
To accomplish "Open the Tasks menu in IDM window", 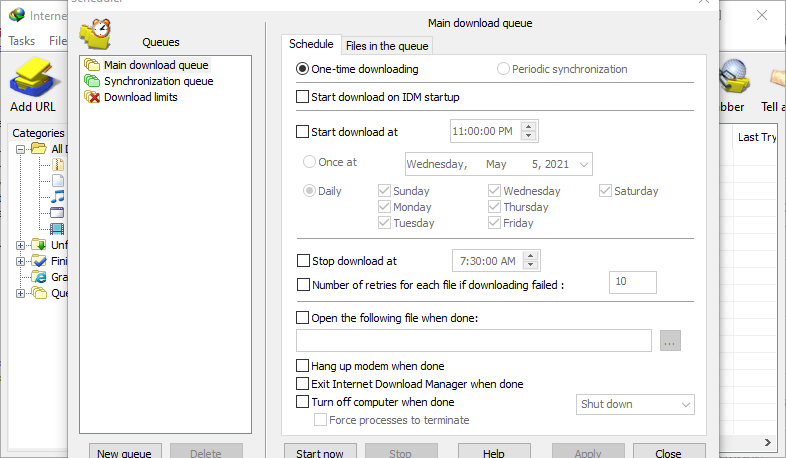I will click(x=22, y=41).
